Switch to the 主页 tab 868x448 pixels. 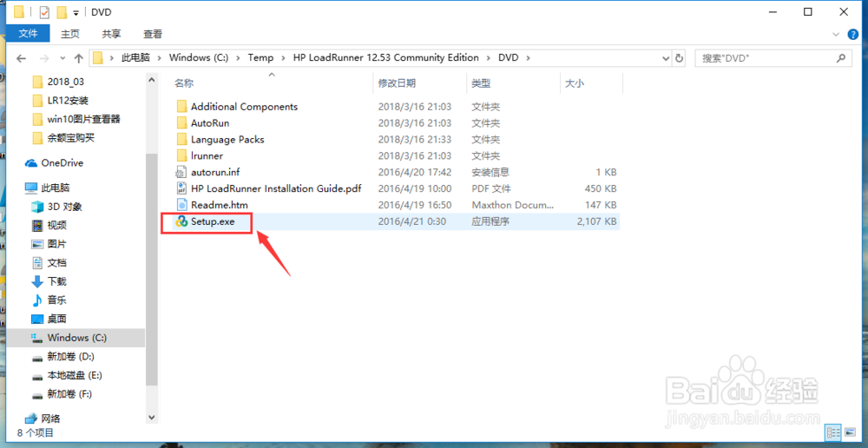[x=69, y=34]
